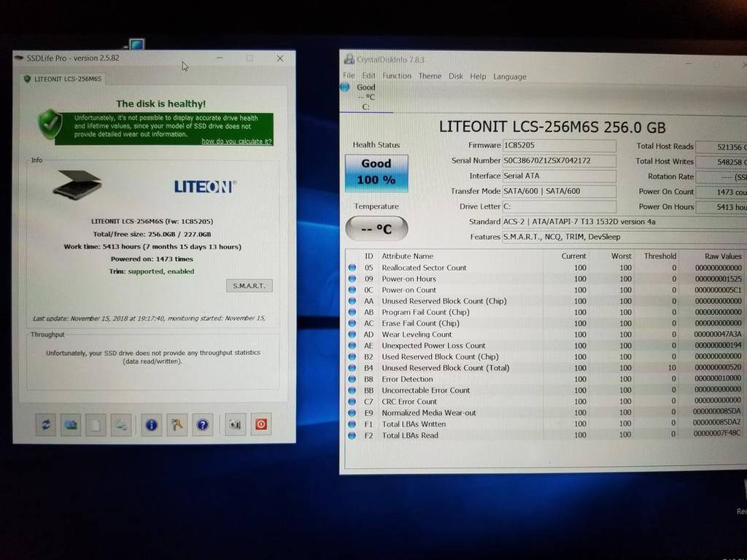Click 'Powered on: 1473 times' text in SSDLife

152,259
